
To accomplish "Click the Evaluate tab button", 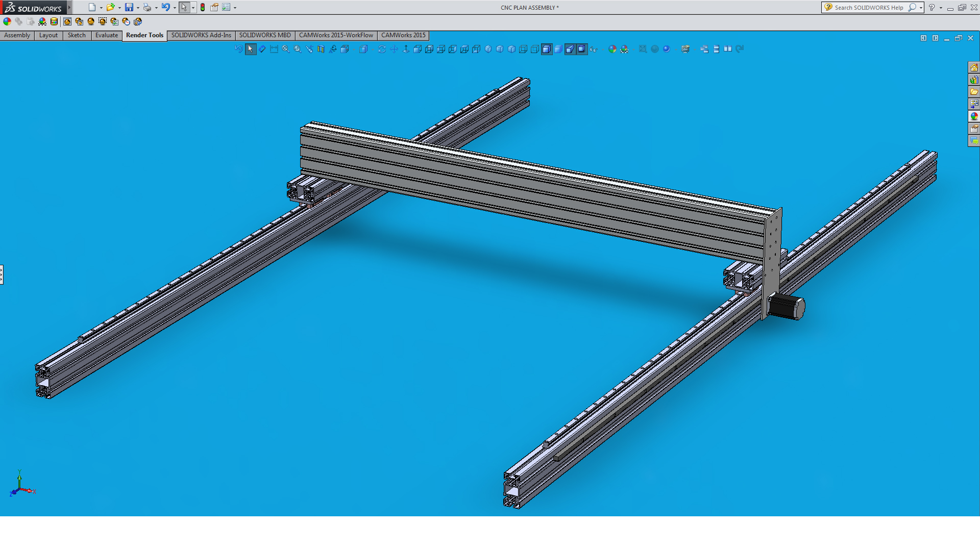I will [106, 35].
